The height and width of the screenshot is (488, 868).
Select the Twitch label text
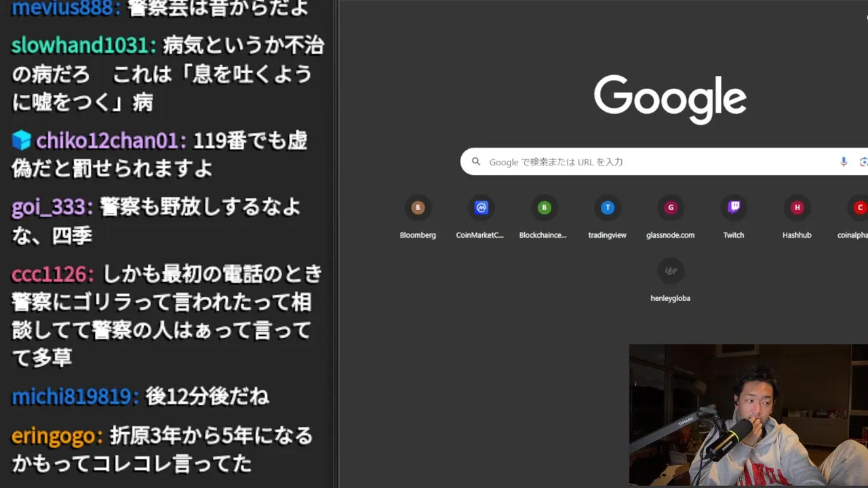point(734,235)
